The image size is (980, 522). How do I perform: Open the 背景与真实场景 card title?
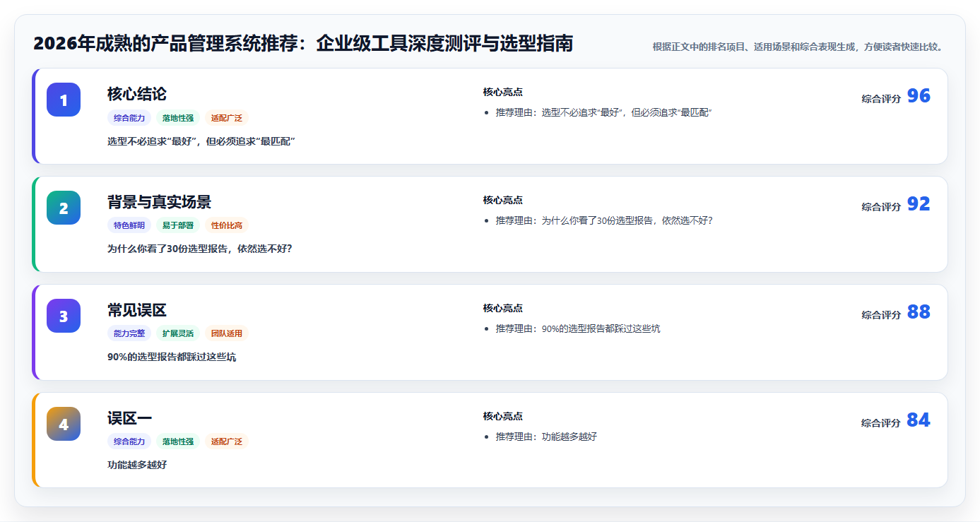coord(159,202)
